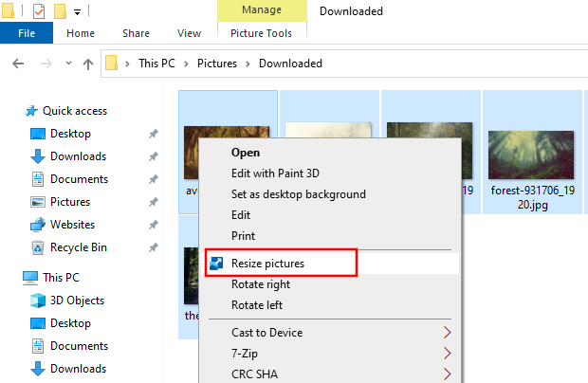This screenshot has height=383, width=588.
Task: Choose Rotate left in context menu
Action: tap(257, 305)
